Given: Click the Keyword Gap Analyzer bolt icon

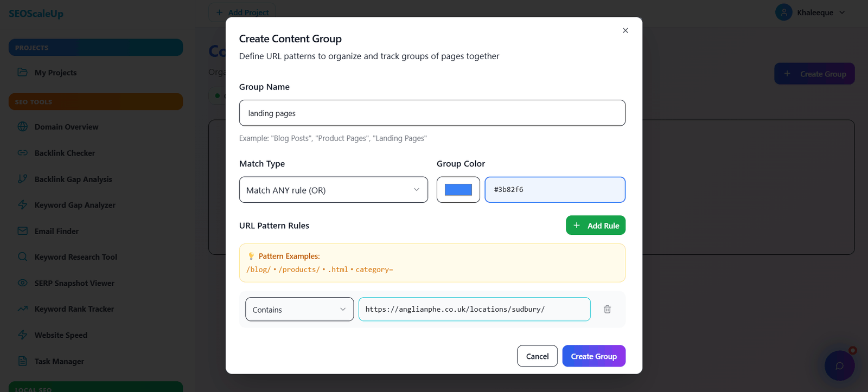Looking at the screenshot, I should coord(22,205).
